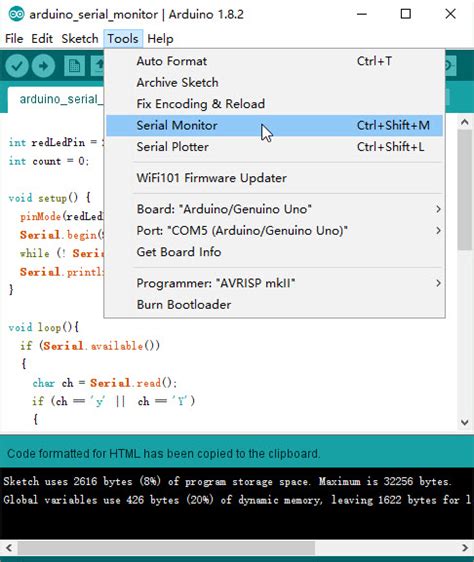Click the New sketch toolbar icon
The height and width of the screenshot is (562, 474).
coord(74,66)
